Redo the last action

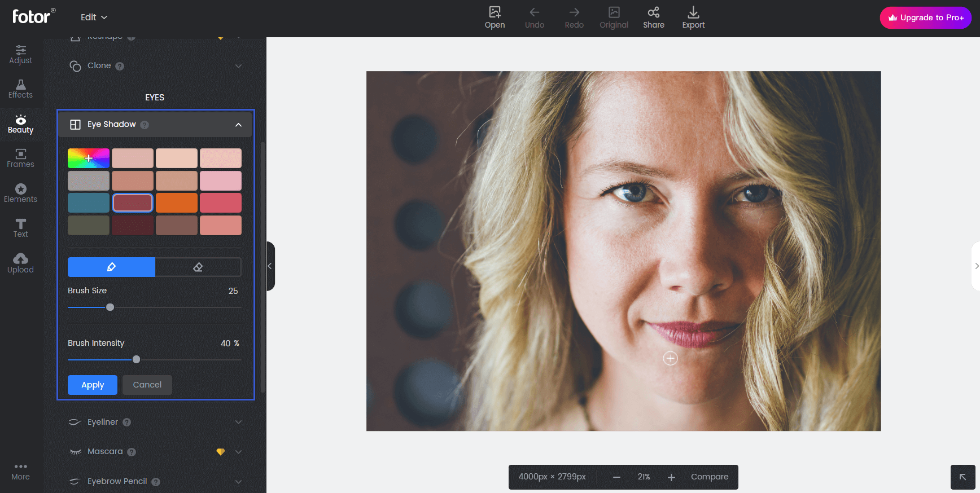pyautogui.click(x=574, y=17)
